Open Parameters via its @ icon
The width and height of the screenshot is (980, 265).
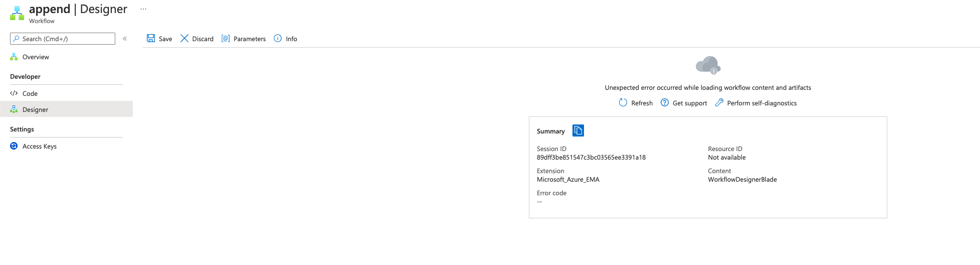coord(226,39)
